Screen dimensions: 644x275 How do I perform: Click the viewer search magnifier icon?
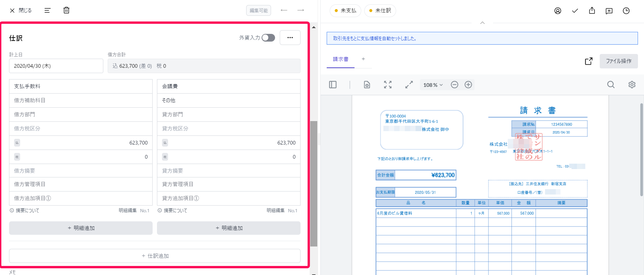pyautogui.click(x=611, y=85)
